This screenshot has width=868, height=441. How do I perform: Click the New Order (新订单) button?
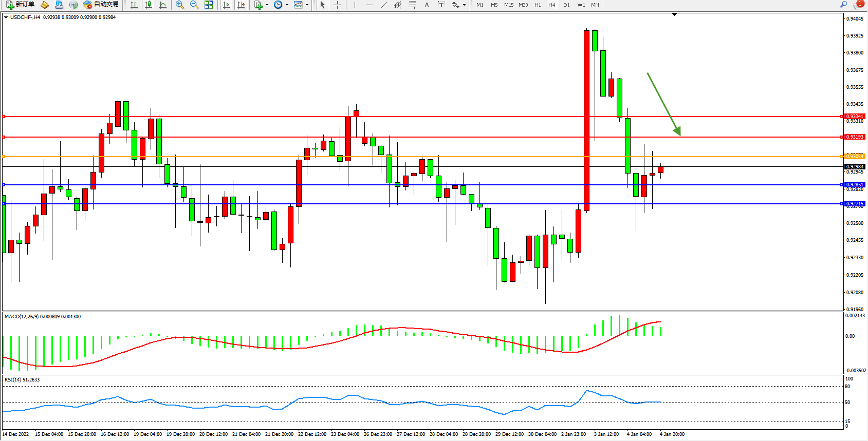pyautogui.click(x=20, y=5)
